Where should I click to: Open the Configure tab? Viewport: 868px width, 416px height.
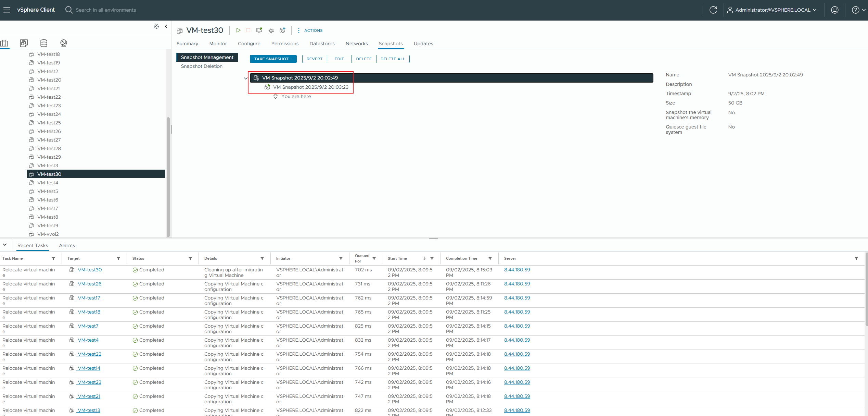(249, 44)
